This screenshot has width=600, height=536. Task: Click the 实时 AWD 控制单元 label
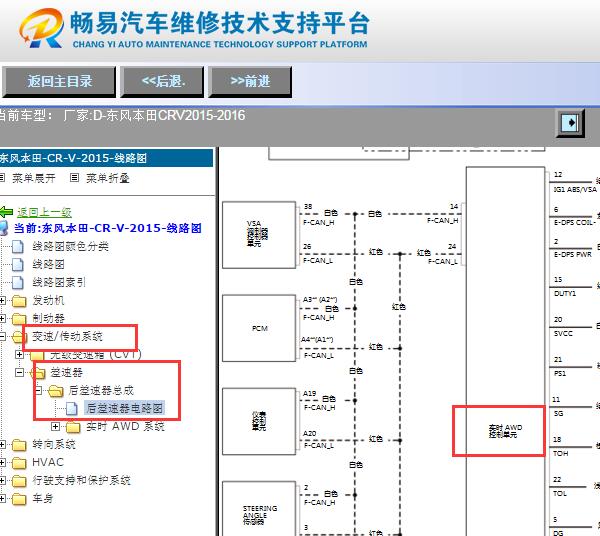point(505,431)
